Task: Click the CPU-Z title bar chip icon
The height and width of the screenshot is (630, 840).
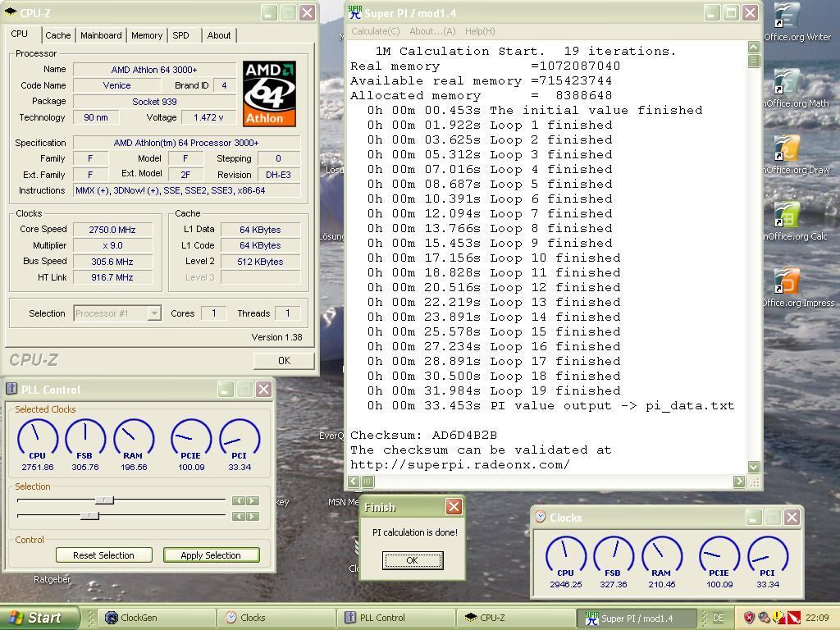Action: coord(11,12)
